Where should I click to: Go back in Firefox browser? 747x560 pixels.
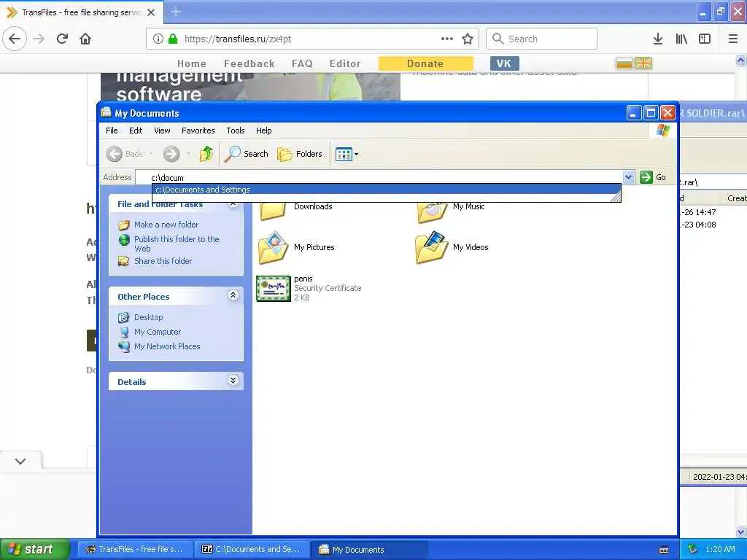point(15,39)
